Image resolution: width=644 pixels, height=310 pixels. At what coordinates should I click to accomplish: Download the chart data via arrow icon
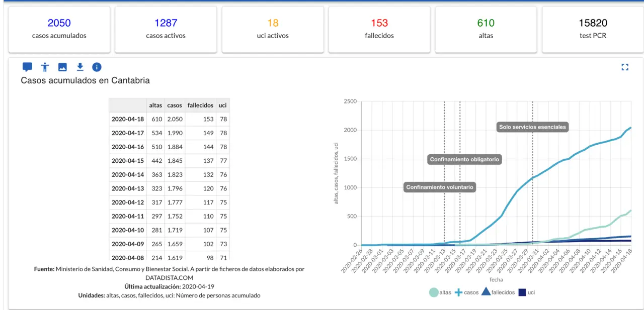pyautogui.click(x=79, y=67)
